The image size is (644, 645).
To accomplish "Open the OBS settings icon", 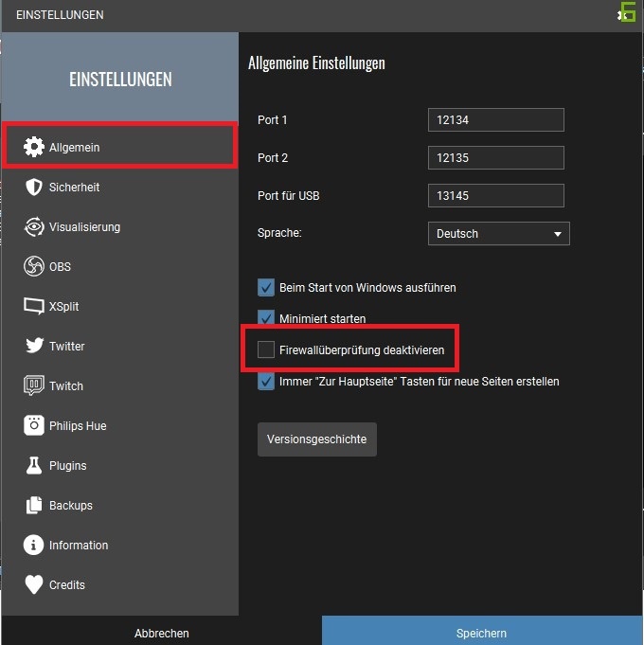I will pyautogui.click(x=34, y=267).
